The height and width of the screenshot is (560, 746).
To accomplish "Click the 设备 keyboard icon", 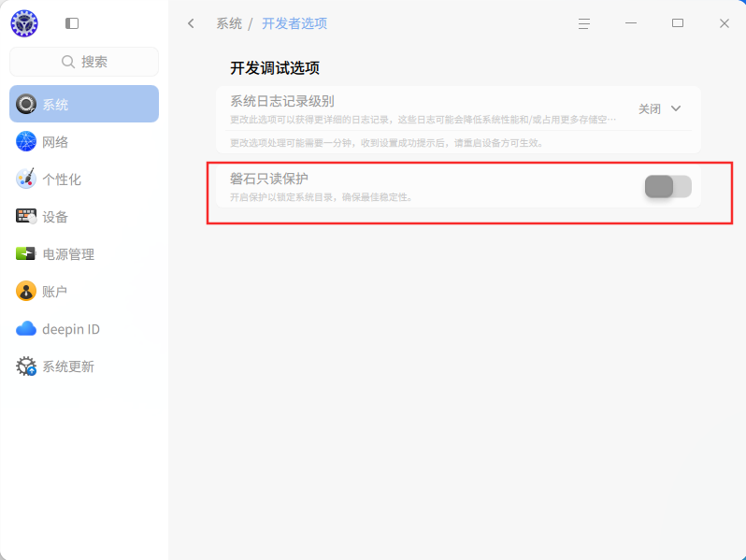I will tap(26, 217).
